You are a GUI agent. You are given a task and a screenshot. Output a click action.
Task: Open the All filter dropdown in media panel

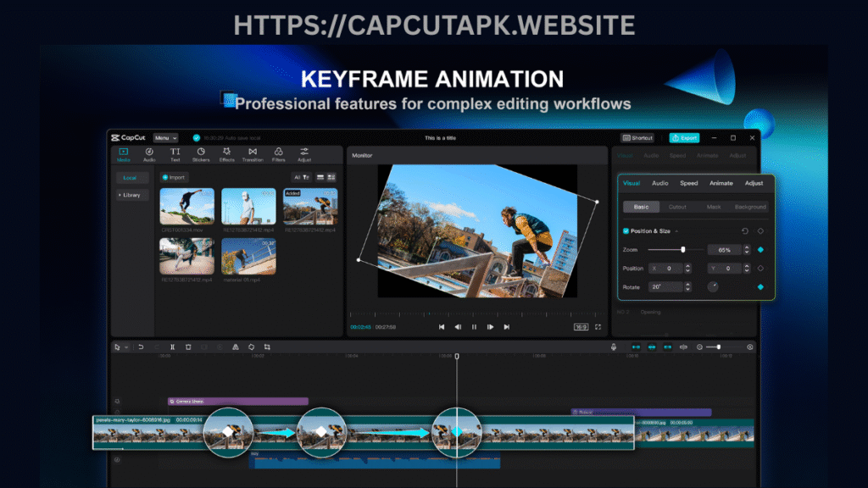point(302,177)
